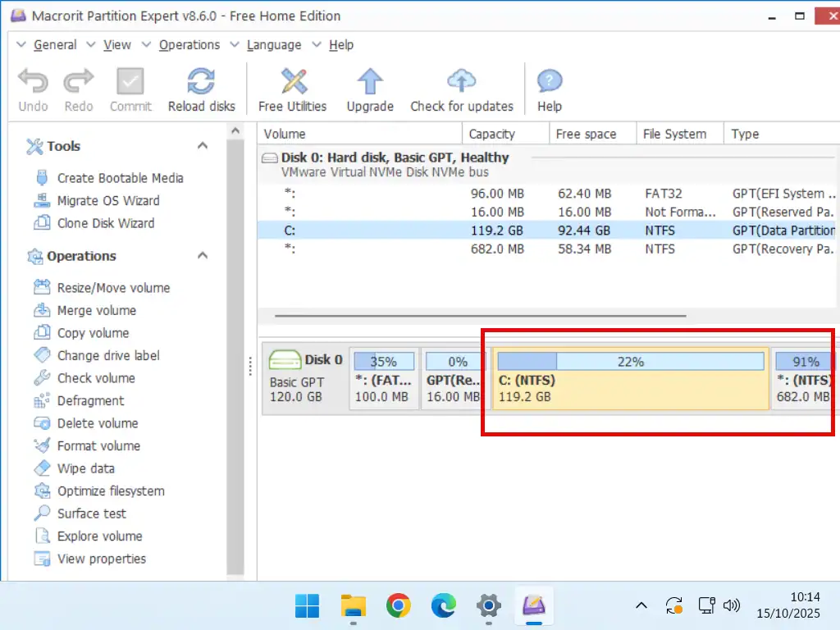This screenshot has width=840, height=630.
Task: Click the Reload disks toolbar icon
Action: [x=201, y=82]
